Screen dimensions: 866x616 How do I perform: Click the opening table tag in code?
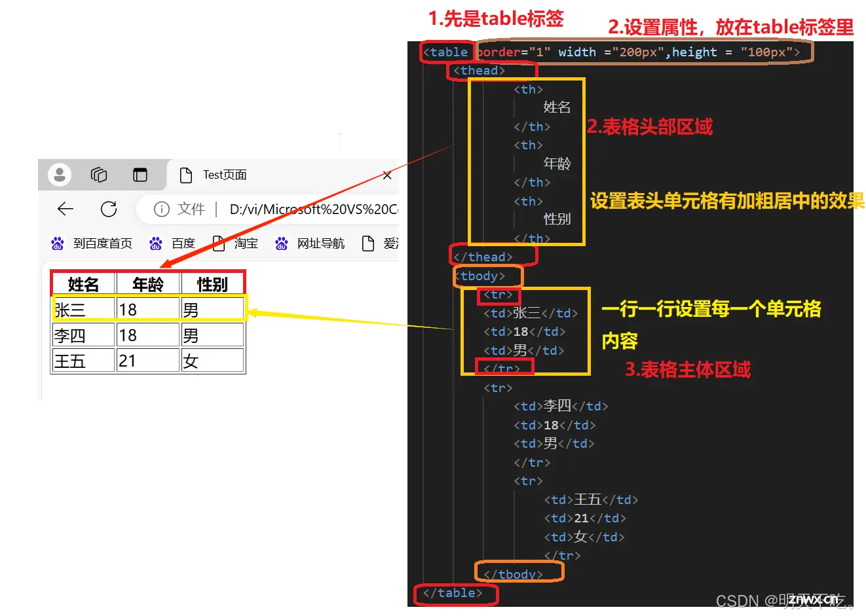coord(445,52)
